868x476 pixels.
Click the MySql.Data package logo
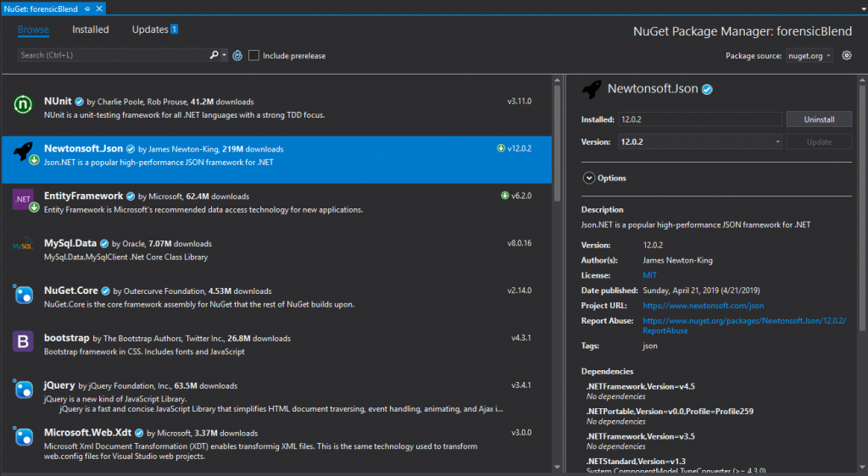22,246
